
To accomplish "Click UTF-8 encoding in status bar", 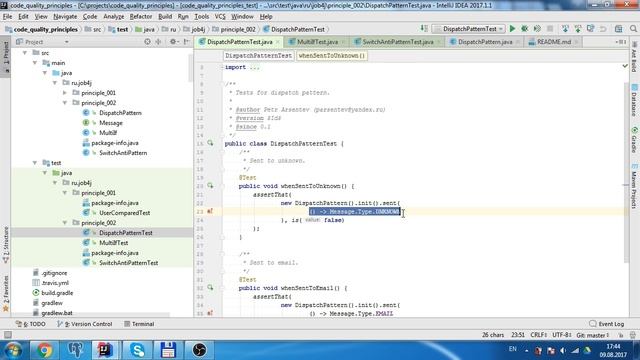I will [x=561, y=335].
